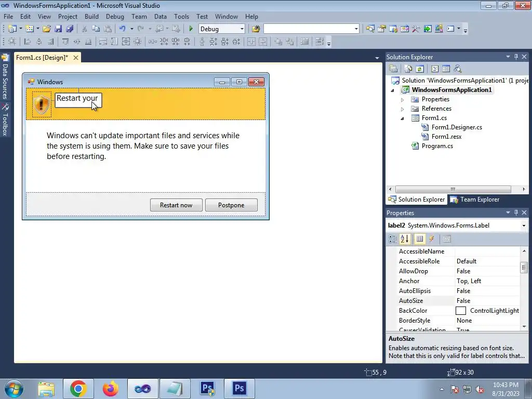The image size is (532, 399).
Task: Collapse the WindowsFormsApplication1 project node
Action: click(x=393, y=90)
